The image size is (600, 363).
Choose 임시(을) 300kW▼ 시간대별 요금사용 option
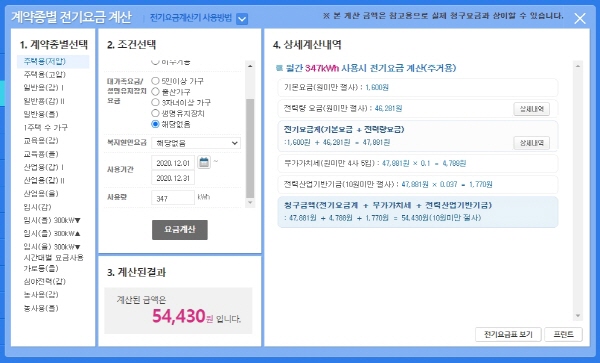[x=54, y=252]
